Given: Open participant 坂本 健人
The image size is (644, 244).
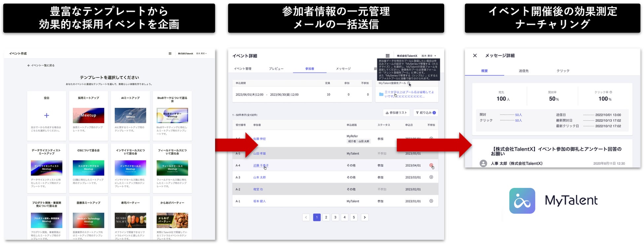Looking at the screenshot, I should tap(260, 201).
